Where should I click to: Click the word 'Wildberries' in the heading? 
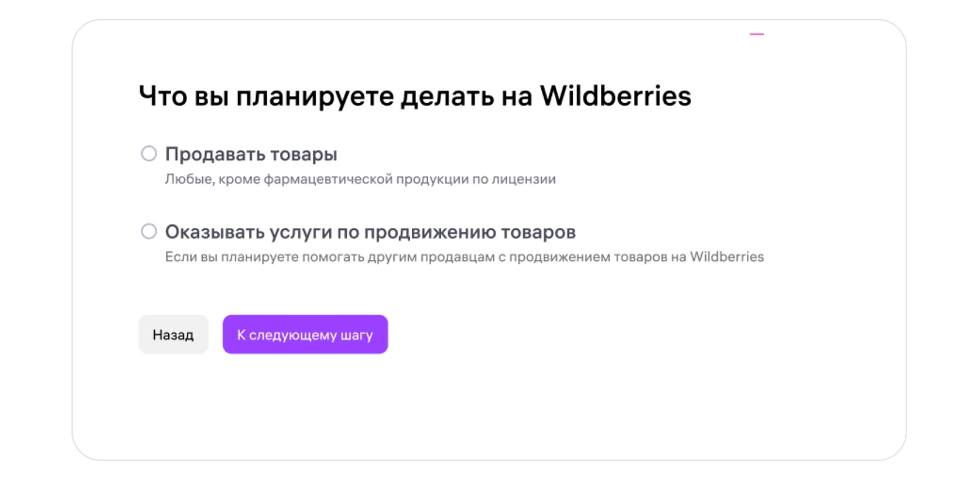615,96
